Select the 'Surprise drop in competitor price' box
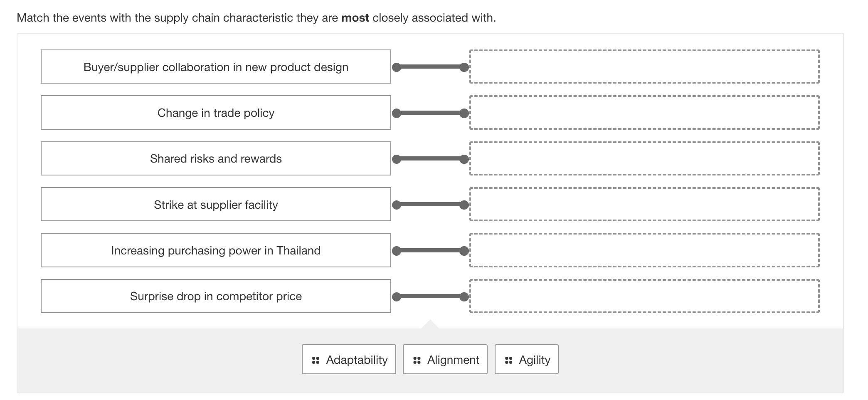The image size is (868, 400). pos(216,296)
